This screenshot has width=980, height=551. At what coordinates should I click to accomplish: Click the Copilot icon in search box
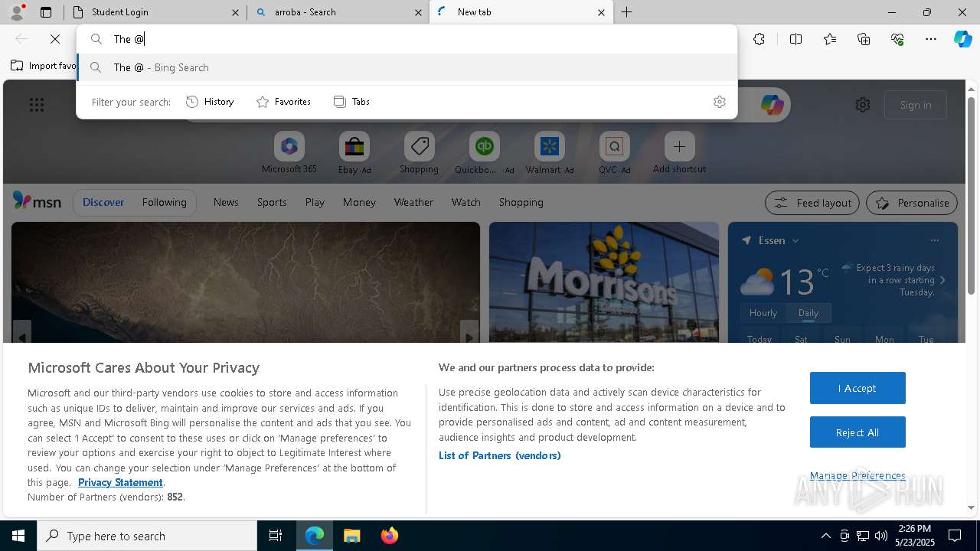coord(772,105)
